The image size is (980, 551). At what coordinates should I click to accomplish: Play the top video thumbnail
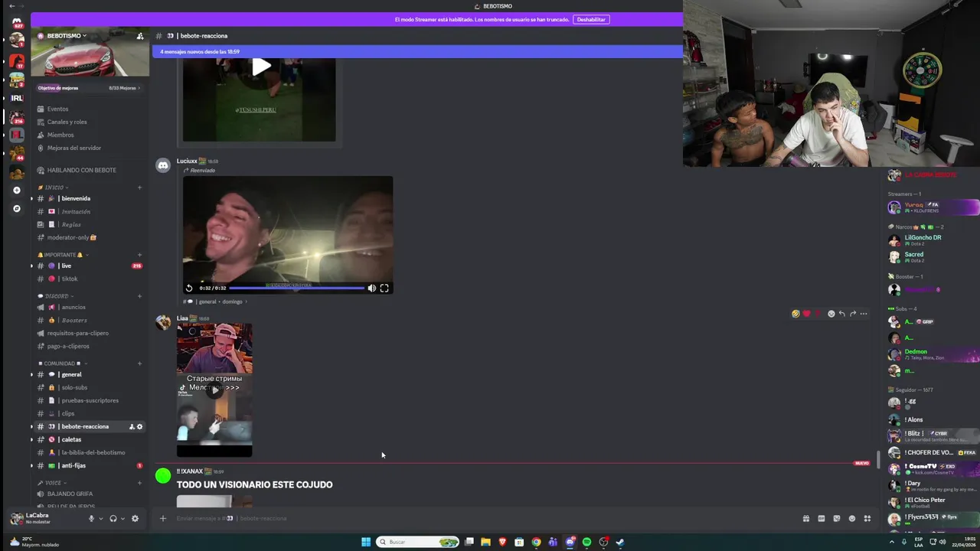tap(261, 67)
